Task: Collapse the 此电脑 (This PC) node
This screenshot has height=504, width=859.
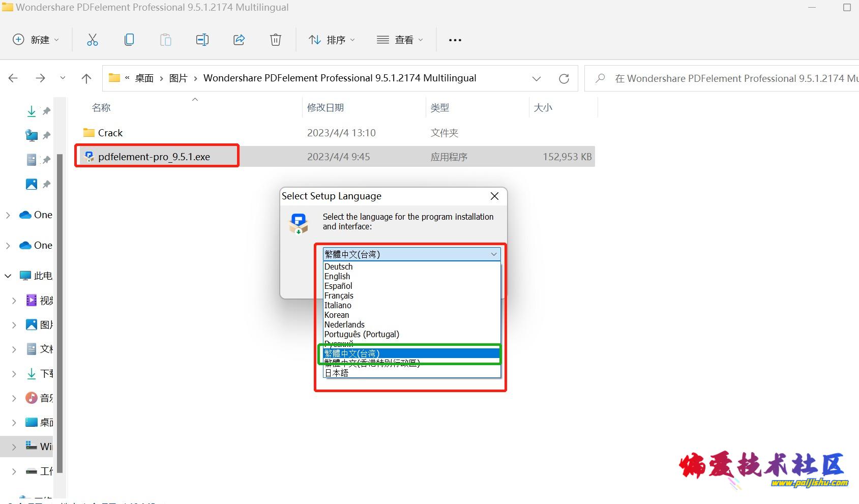Action: (x=8, y=276)
